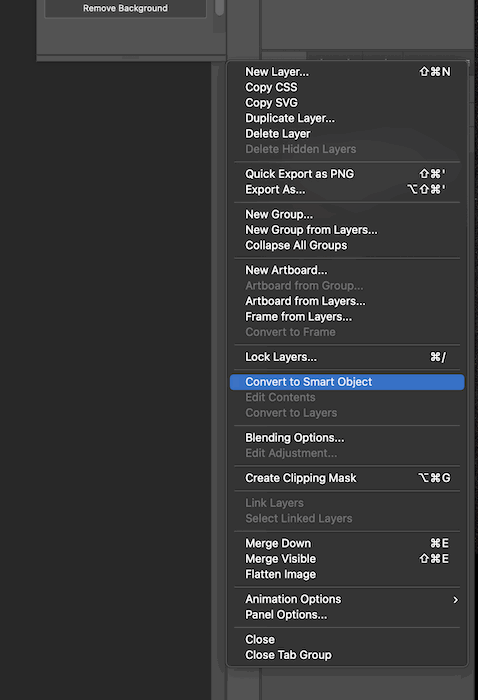Open Blending Options... entry
The height and width of the screenshot is (700, 478).
click(347, 438)
